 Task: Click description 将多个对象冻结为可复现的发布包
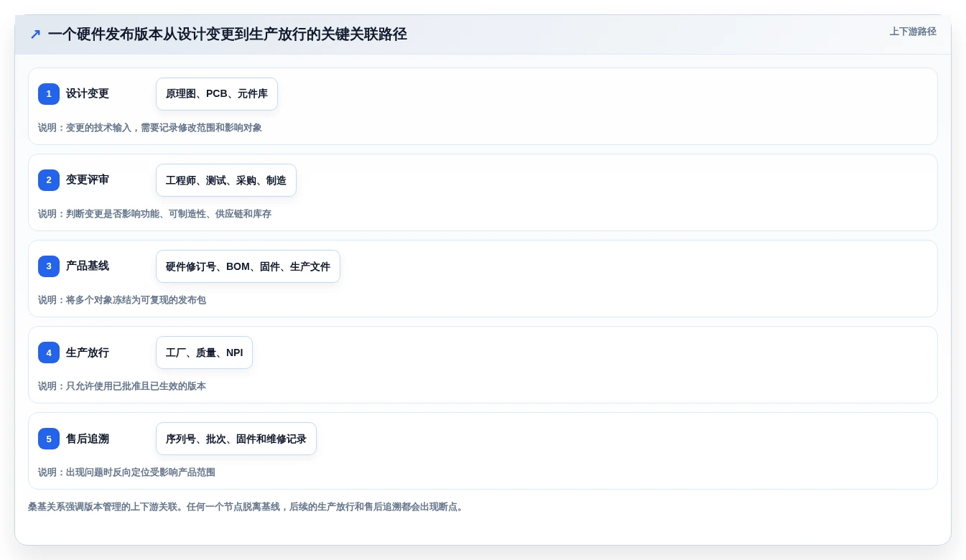tap(136, 300)
